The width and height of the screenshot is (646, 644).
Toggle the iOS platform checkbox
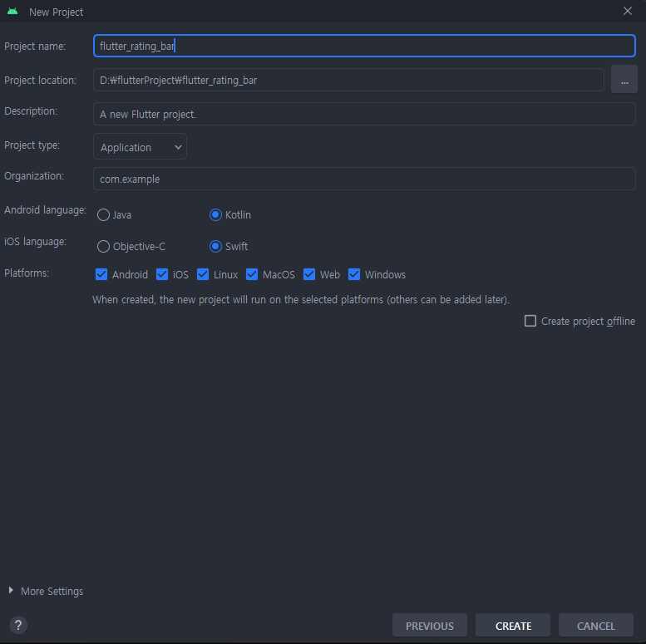[x=162, y=274]
